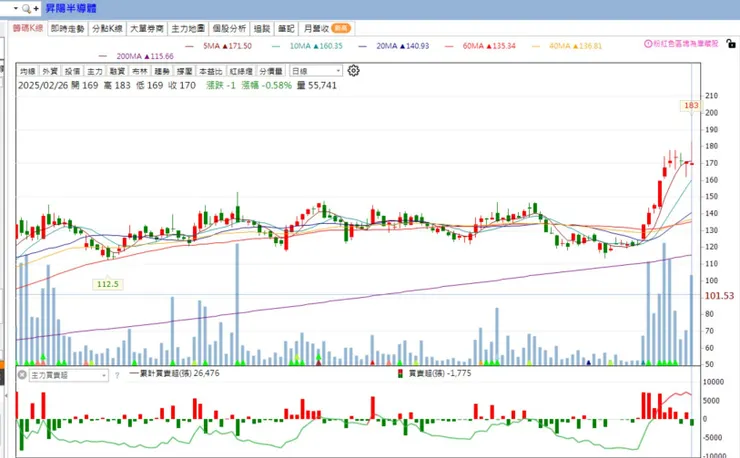The width and height of the screenshot is (740, 458).
Task: Open the stock selector dropdown arrow at top-left
Action: click(16, 8)
